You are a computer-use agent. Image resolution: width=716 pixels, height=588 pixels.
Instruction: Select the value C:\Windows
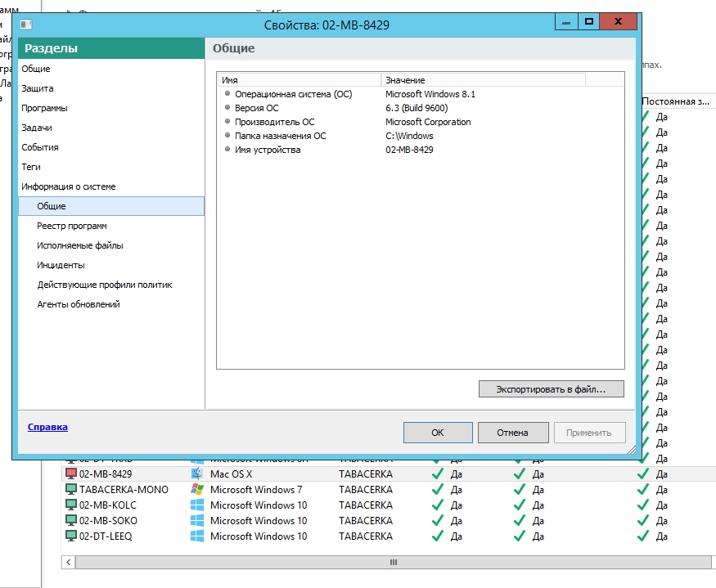click(409, 136)
